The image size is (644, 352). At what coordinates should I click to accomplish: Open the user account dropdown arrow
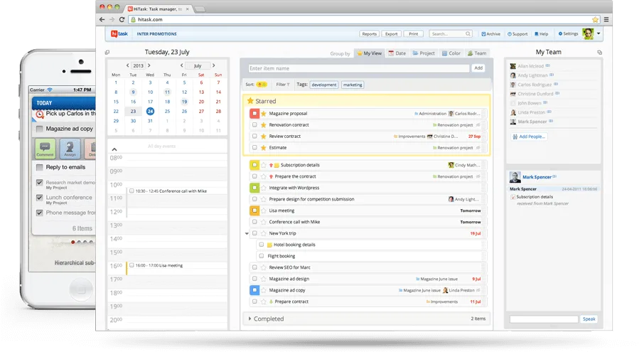(x=599, y=33)
